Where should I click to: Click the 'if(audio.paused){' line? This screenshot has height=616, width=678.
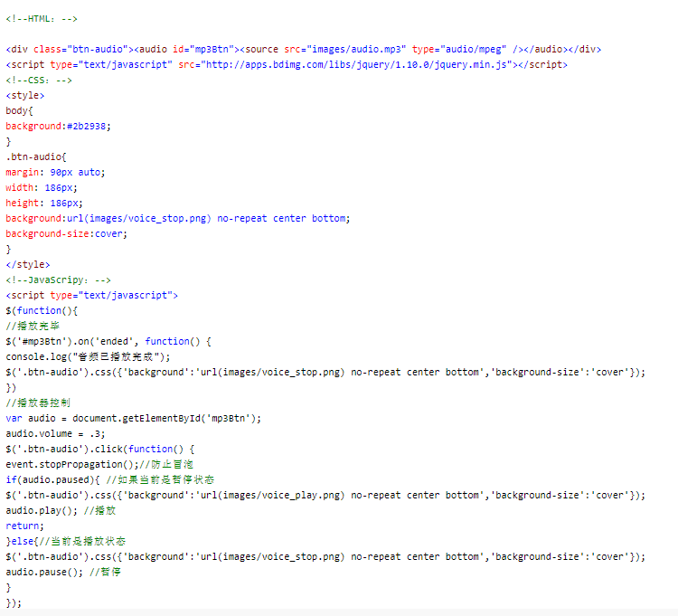[109, 479]
